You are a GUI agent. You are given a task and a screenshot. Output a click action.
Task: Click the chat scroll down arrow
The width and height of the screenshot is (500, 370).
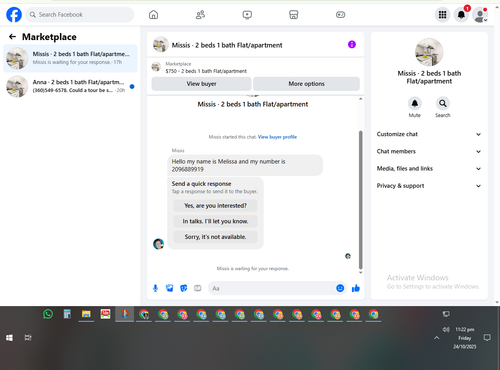360,272
